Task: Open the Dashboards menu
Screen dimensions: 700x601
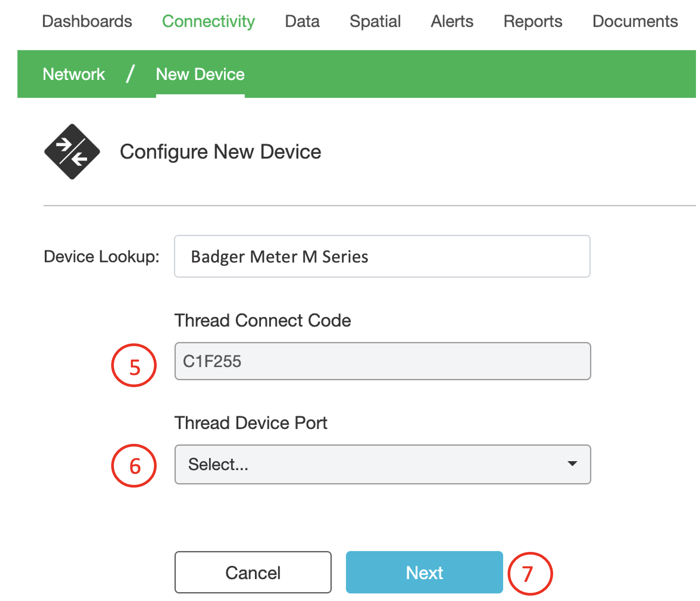Action: click(x=87, y=21)
